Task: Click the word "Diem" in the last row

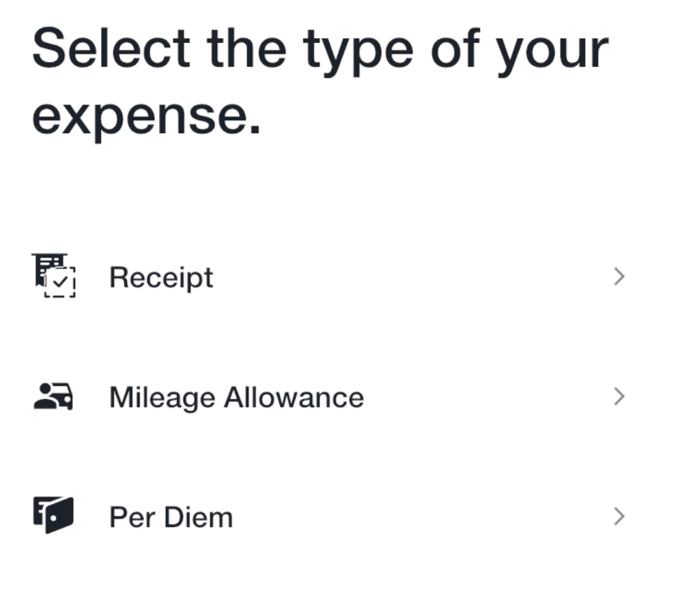Action: coord(199,517)
